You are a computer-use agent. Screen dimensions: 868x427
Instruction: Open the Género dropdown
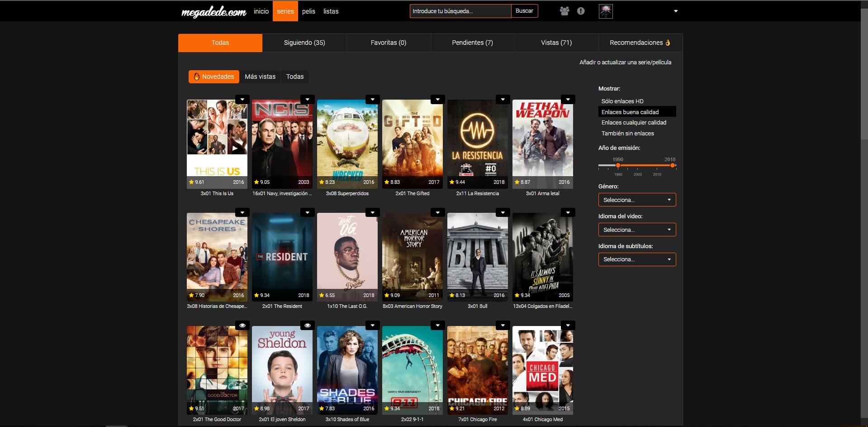pyautogui.click(x=637, y=200)
